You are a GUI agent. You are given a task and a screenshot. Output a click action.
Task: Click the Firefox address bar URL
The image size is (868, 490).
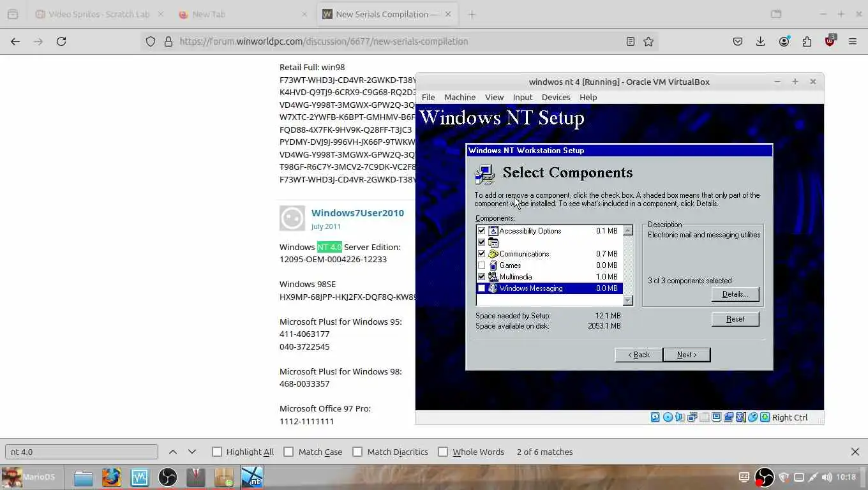(324, 41)
